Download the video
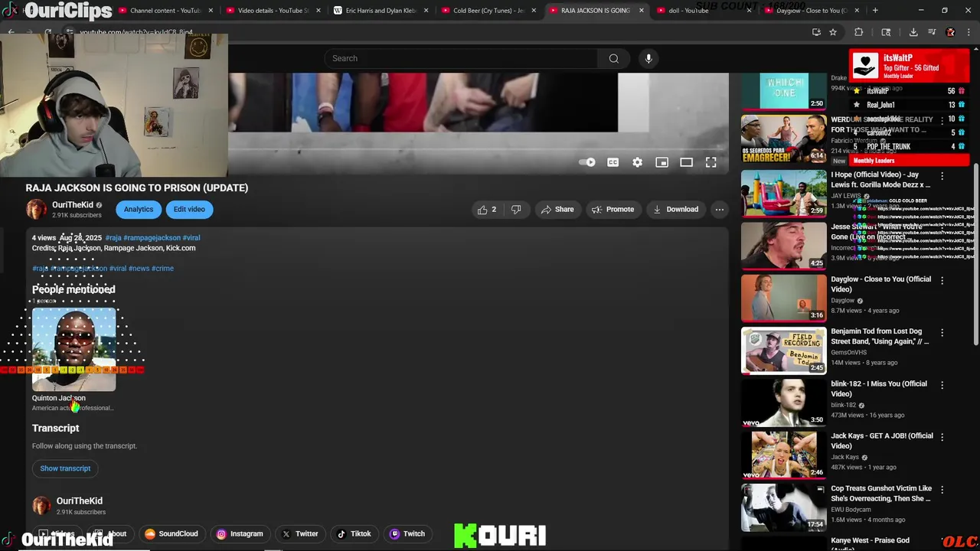The image size is (980, 551). (x=675, y=209)
